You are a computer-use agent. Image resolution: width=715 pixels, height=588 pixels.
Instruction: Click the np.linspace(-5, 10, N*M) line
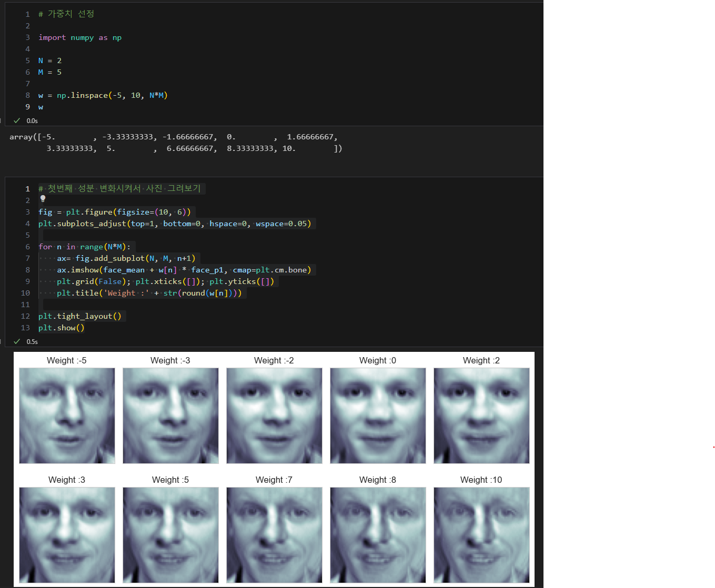[103, 95]
